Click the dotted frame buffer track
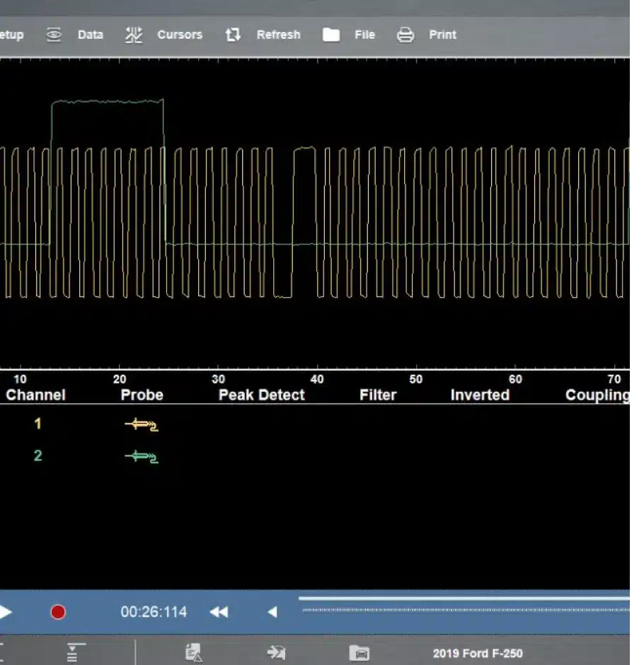The image size is (644, 665). click(466, 610)
